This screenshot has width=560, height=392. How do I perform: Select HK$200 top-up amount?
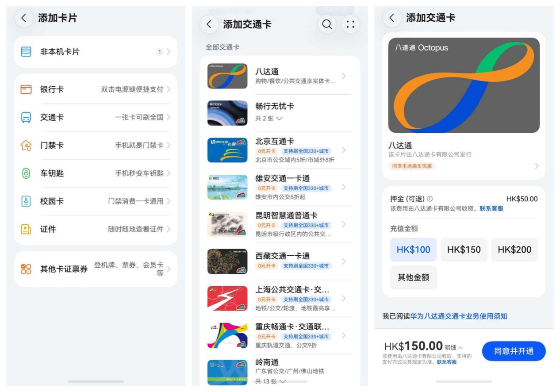pyautogui.click(x=514, y=250)
